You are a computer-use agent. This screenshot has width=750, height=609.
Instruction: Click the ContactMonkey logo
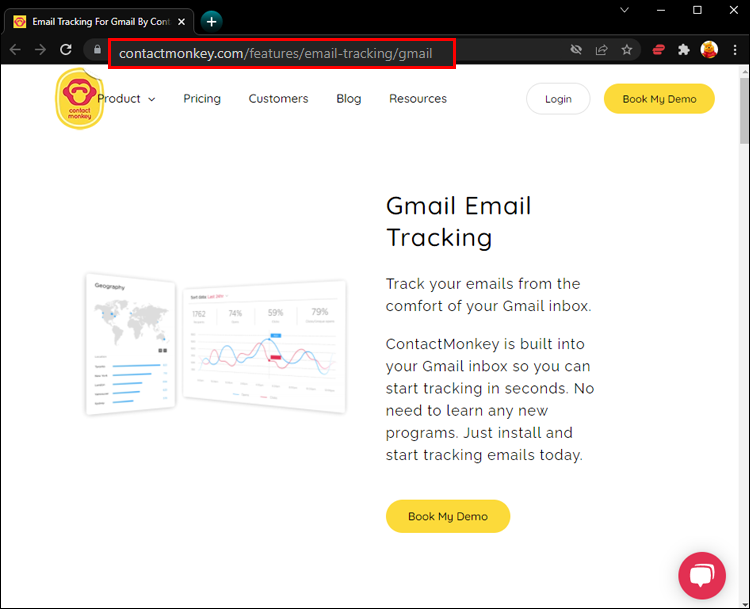tap(79, 99)
